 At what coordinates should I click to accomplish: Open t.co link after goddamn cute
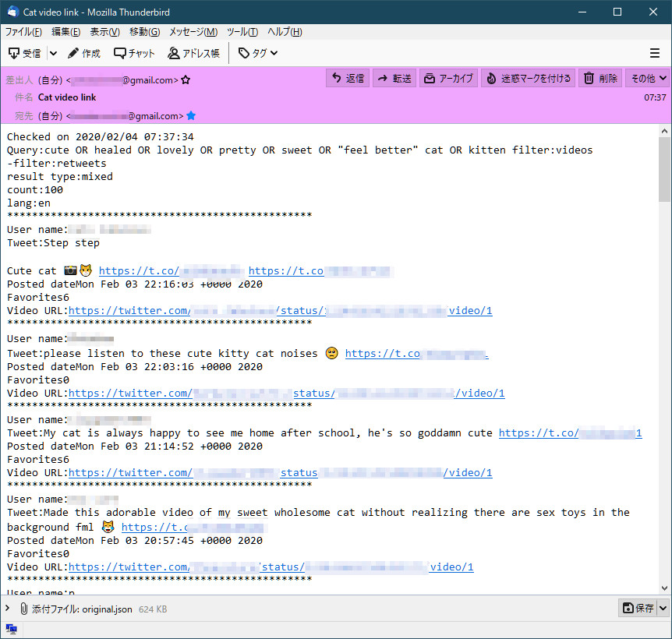point(570,433)
